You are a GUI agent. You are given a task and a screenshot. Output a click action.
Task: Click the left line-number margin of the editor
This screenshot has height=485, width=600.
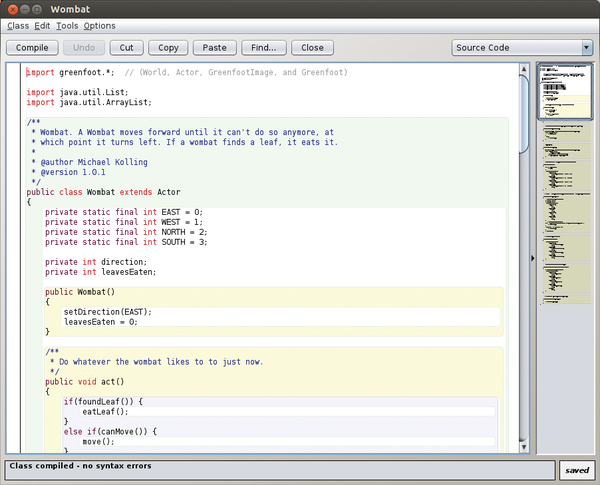pos(13,258)
